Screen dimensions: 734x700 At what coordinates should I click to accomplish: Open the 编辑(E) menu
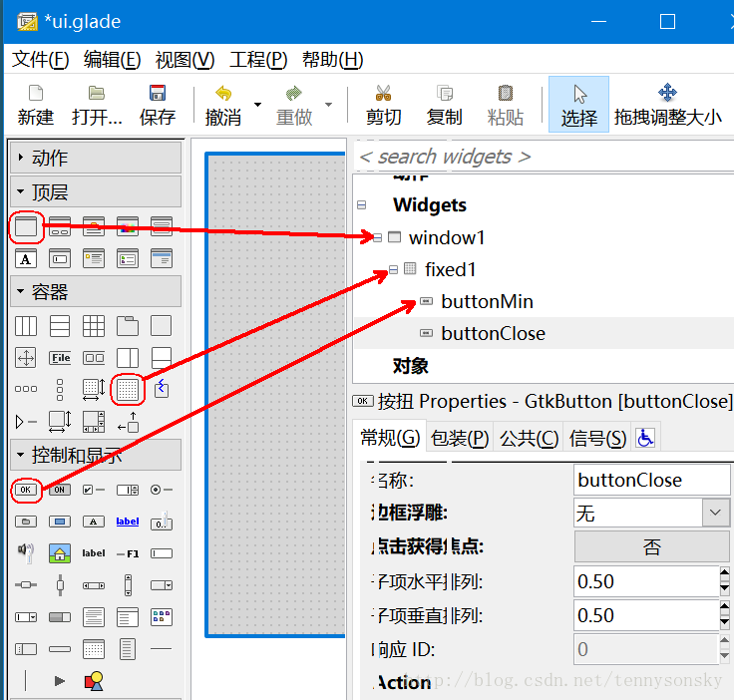click(113, 60)
